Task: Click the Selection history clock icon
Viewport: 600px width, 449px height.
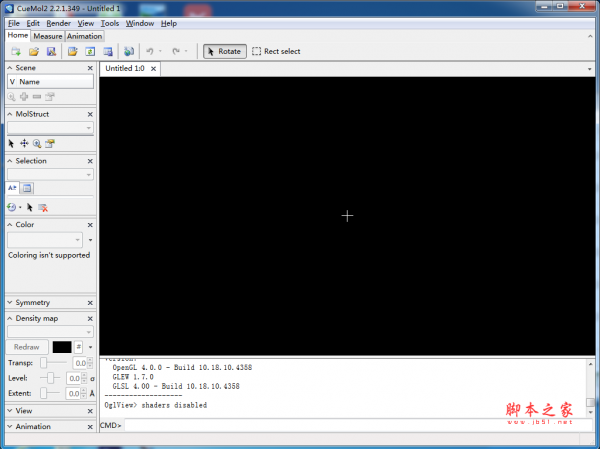Action: (x=12, y=207)
